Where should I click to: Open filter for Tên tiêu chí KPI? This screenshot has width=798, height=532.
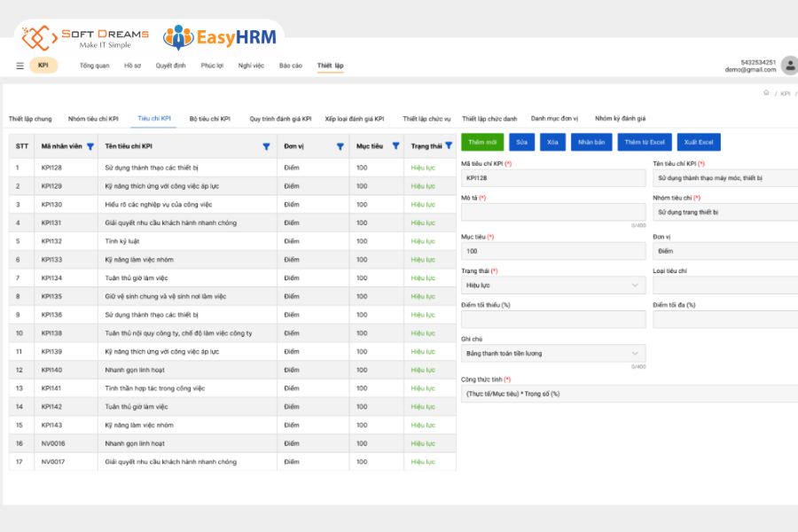point(266,146)
